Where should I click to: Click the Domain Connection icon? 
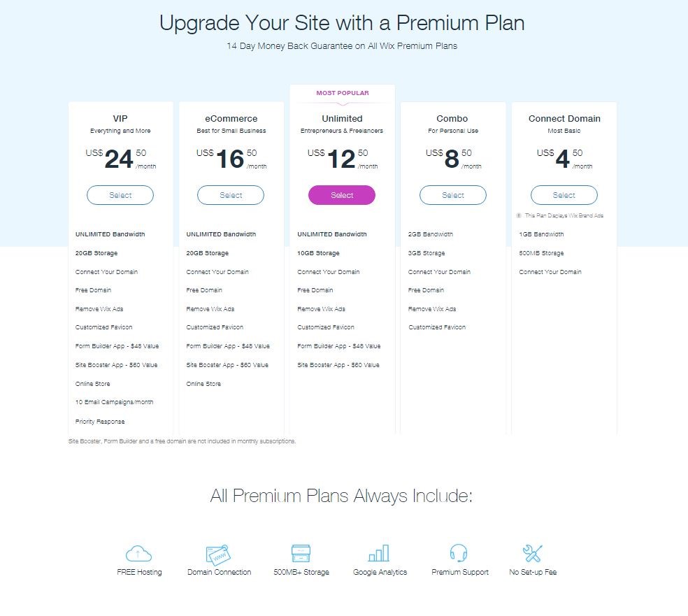219,554
